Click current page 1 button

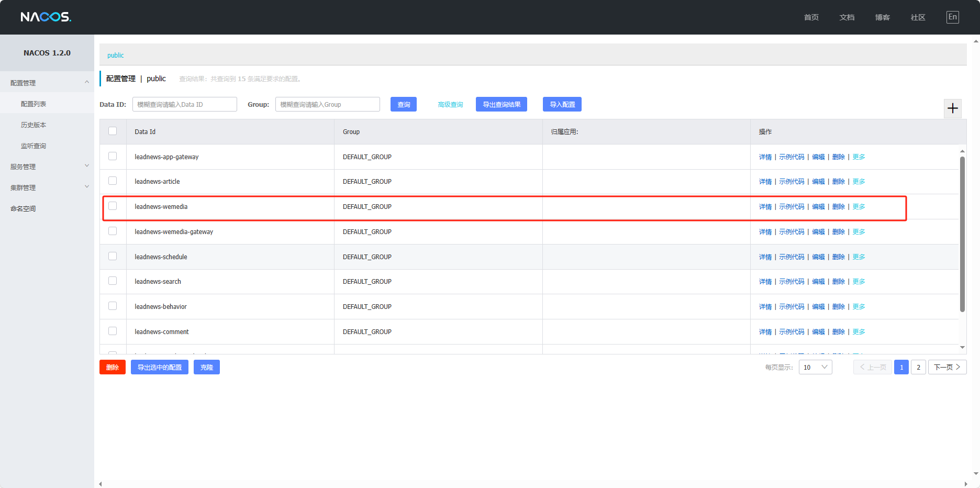tap(901, 367)
